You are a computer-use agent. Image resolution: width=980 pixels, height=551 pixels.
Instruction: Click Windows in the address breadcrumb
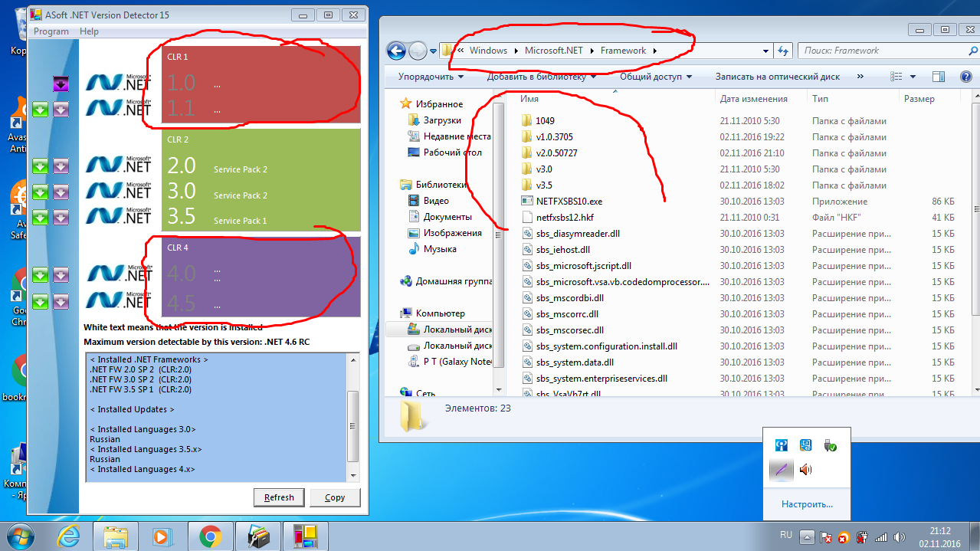[488, 51]
